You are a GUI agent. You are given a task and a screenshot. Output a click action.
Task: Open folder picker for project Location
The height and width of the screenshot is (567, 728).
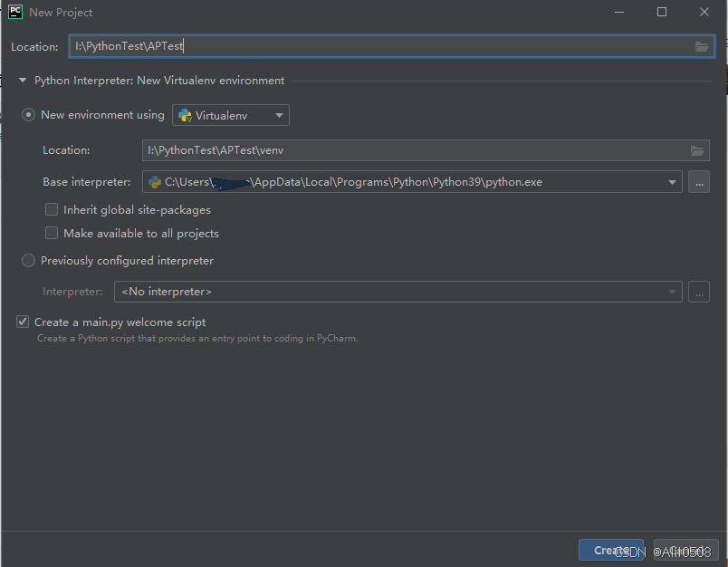click(702, 45)
